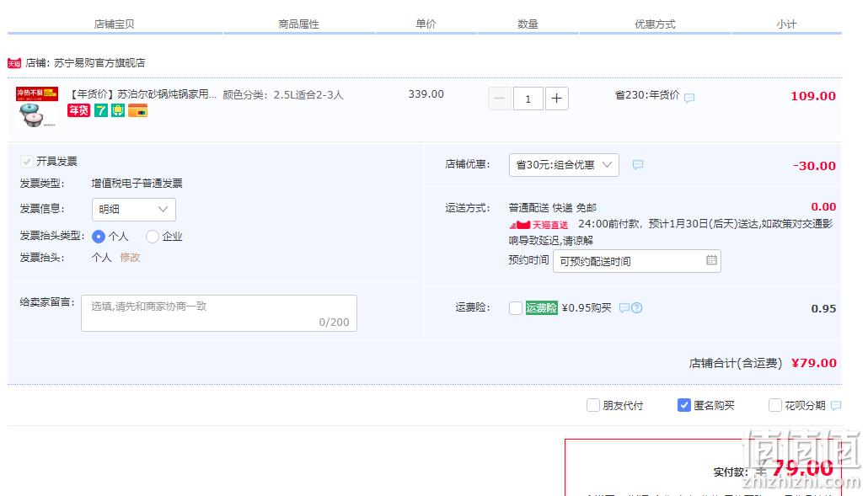Click 颜色分类 2.5L适合2-3人 attribute text
Screen dimensions: 868x496
pyautogui.click(x=283, y=95)
